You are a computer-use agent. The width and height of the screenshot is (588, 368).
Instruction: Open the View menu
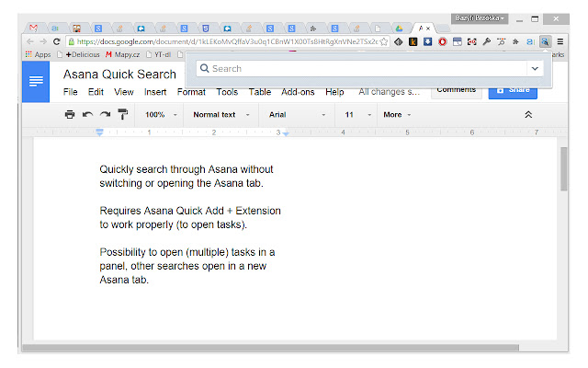[124, 92]
